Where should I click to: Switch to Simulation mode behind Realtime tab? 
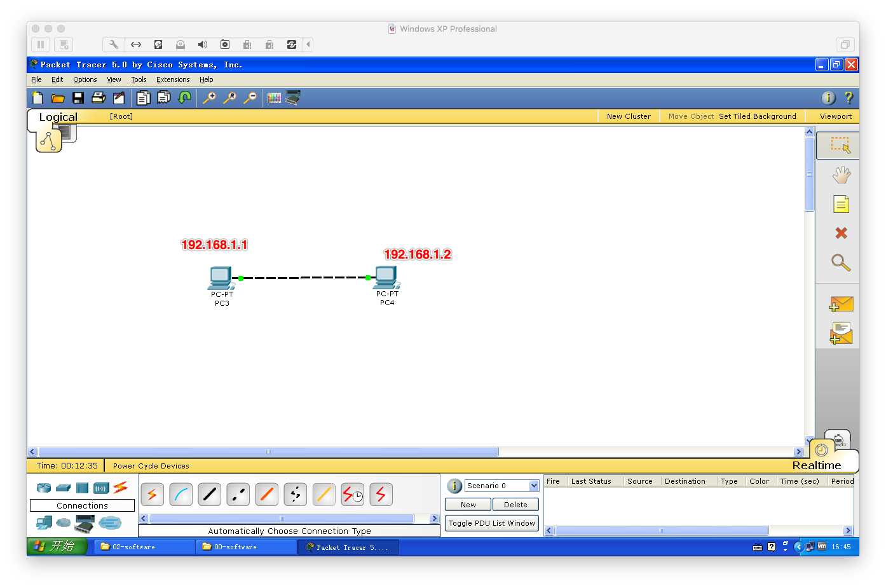(839, 440)
